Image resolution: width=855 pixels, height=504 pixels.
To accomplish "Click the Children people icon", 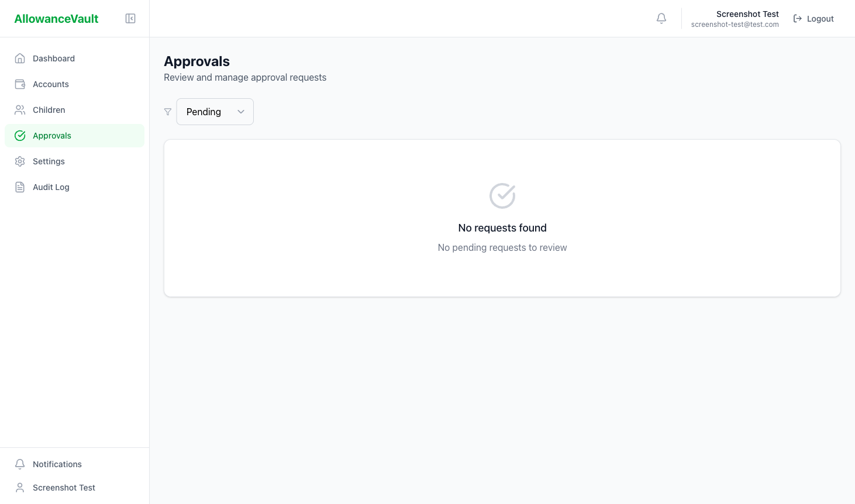I will click(x=20, y=109).
